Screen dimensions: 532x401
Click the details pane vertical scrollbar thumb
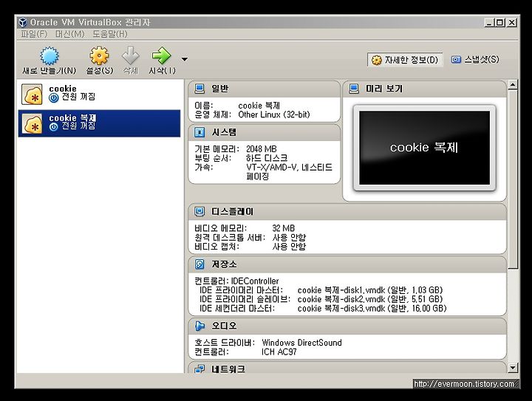513,179
